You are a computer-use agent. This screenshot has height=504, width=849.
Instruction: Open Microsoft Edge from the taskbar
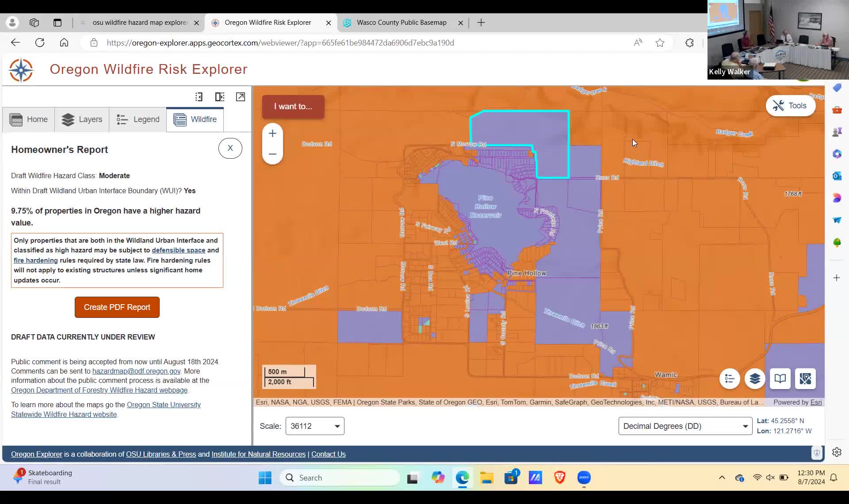coord(463,478)
